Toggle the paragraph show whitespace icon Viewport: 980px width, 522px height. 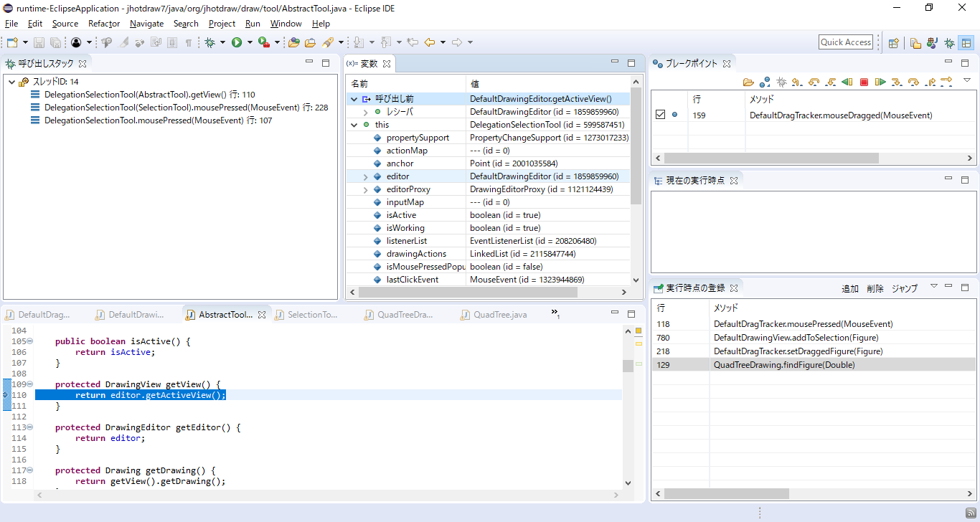coord(189,42)
